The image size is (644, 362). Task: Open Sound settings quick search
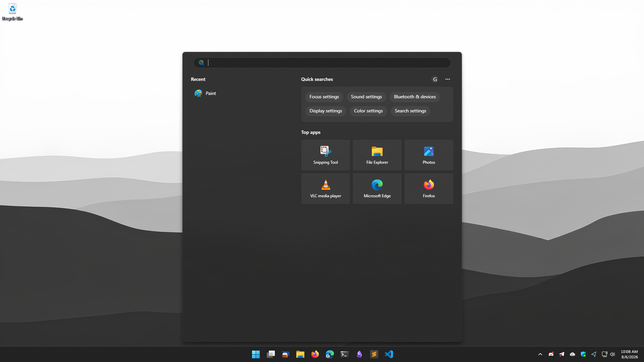pos(366,97)
